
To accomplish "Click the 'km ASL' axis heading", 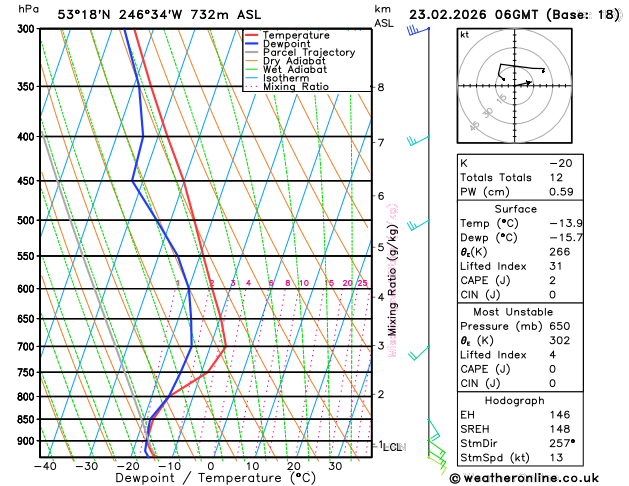I will coord(384,16).
